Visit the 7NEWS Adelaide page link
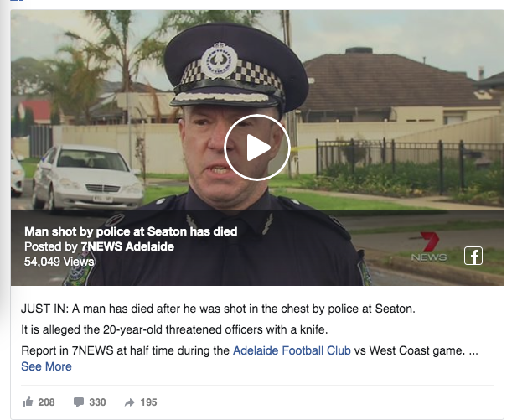This screenshot has width=512, height=420. pyautogui.click(x=127, y=246)
